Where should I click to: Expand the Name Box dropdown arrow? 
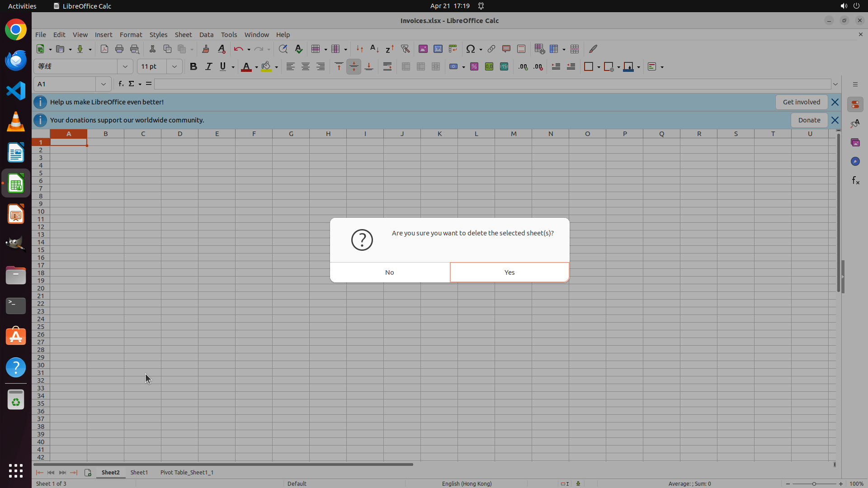click(104, 84)
